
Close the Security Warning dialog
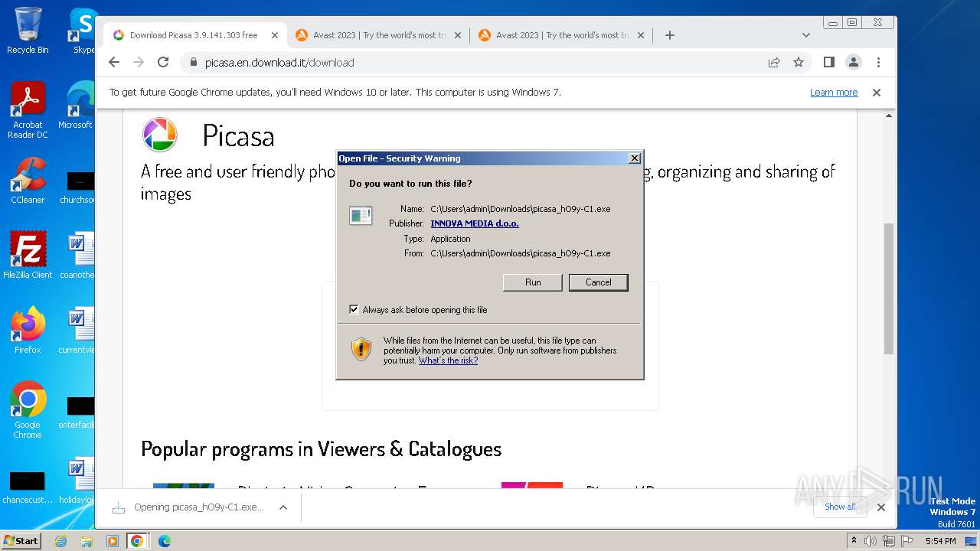(634, 158)
